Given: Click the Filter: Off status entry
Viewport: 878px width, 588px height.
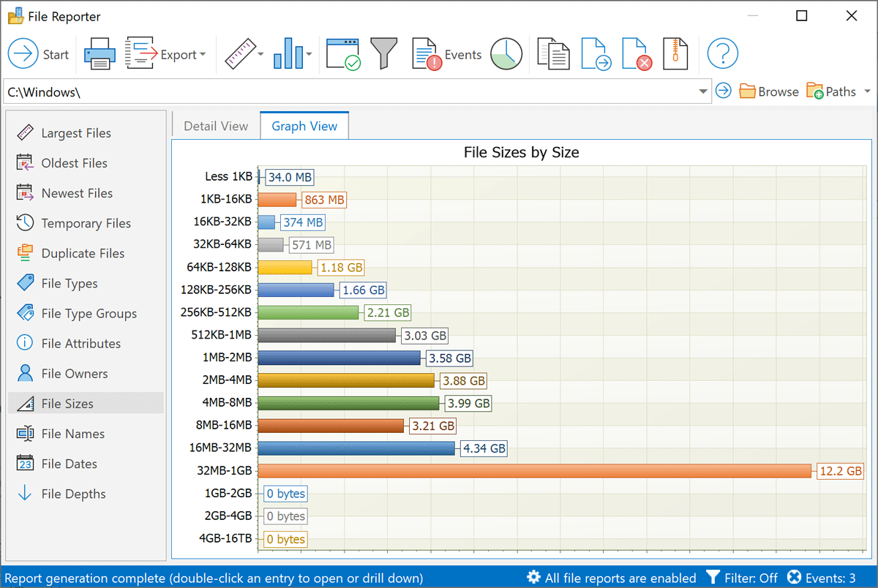Looking at the screenshot, I should (741, 578).
